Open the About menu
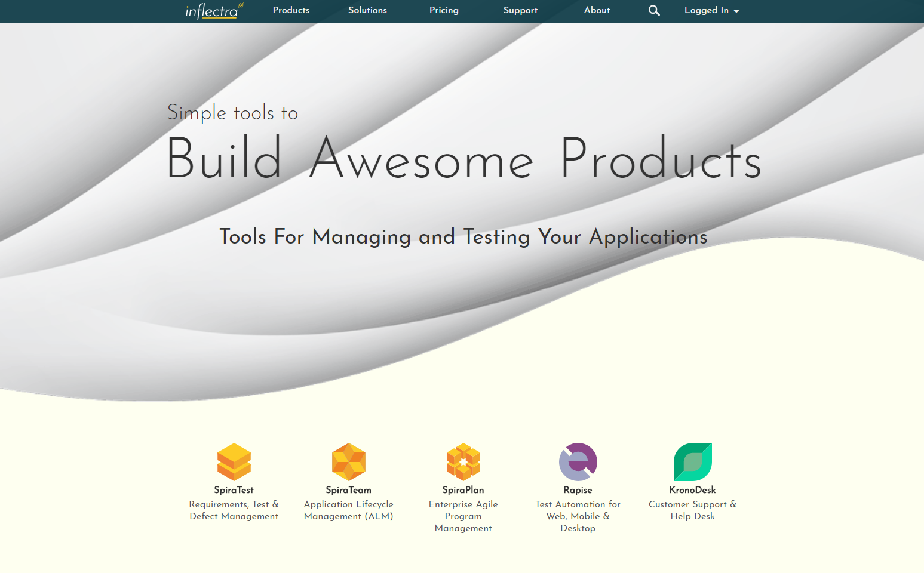Image resolution: width=924 pixels, height=573 pixels. (x=597, y=11)
